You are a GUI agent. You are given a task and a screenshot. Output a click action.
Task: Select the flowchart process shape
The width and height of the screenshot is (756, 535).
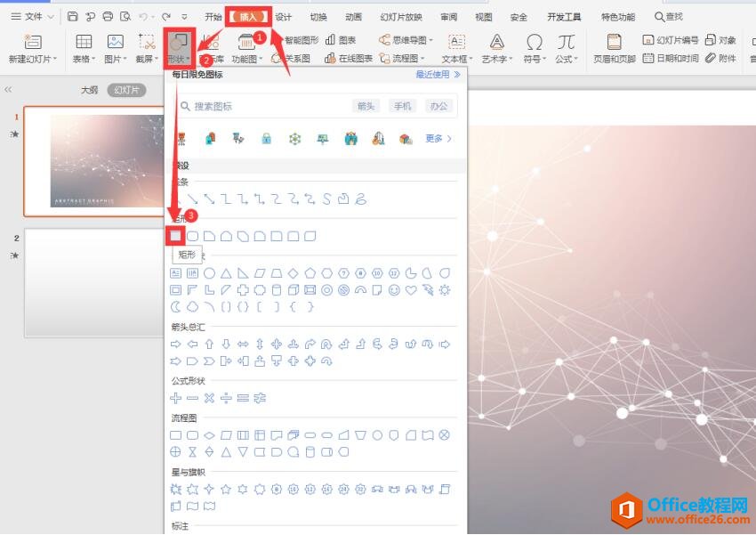pos(175,435)
